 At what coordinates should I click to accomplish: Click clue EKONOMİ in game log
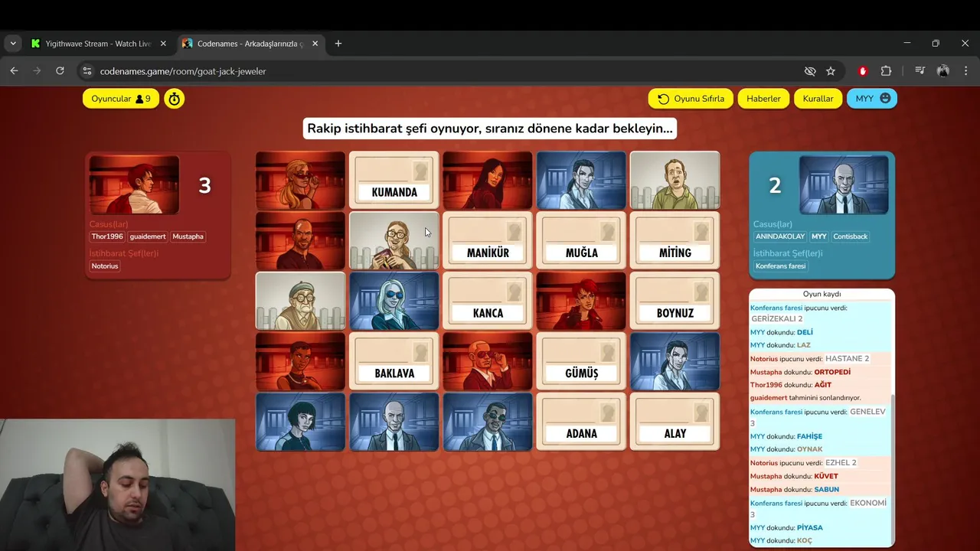pyautogui.click(x=868, y=503)
